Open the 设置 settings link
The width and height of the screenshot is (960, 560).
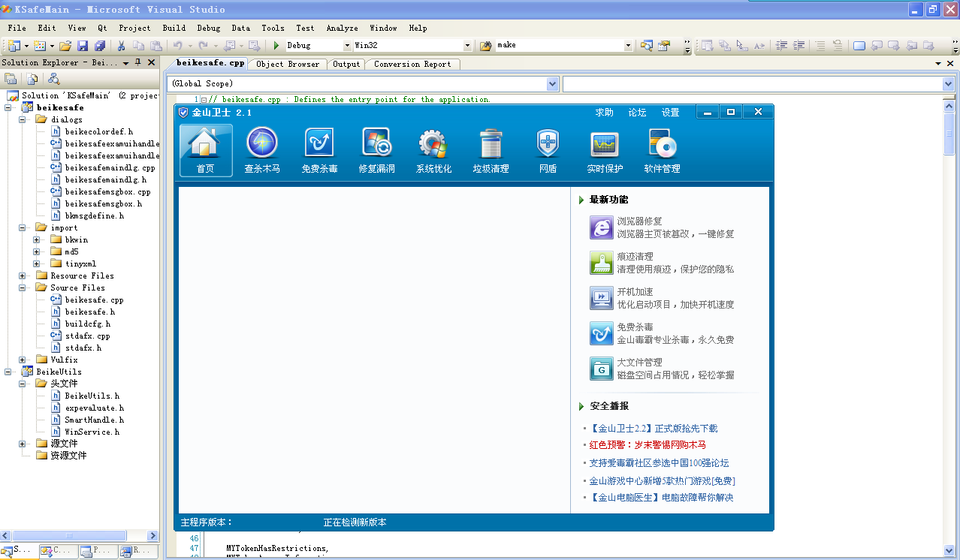670,113
